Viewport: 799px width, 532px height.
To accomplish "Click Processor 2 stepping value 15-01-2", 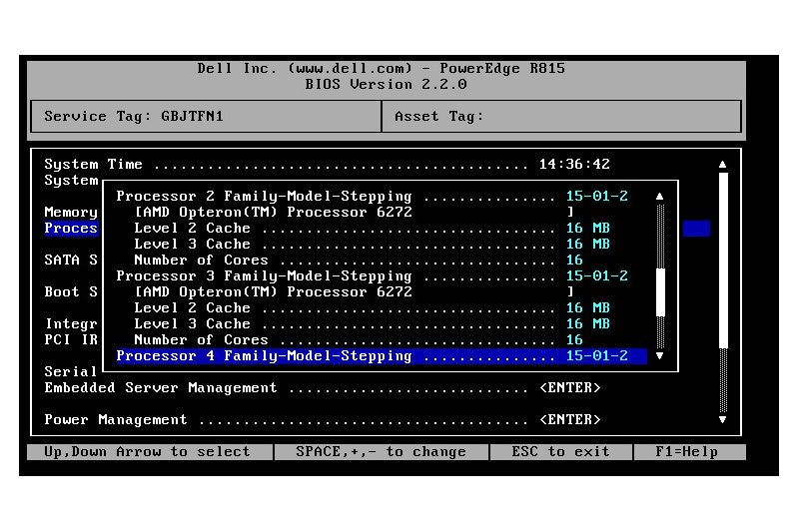I will pyautogui.click(x=597, y=196).
